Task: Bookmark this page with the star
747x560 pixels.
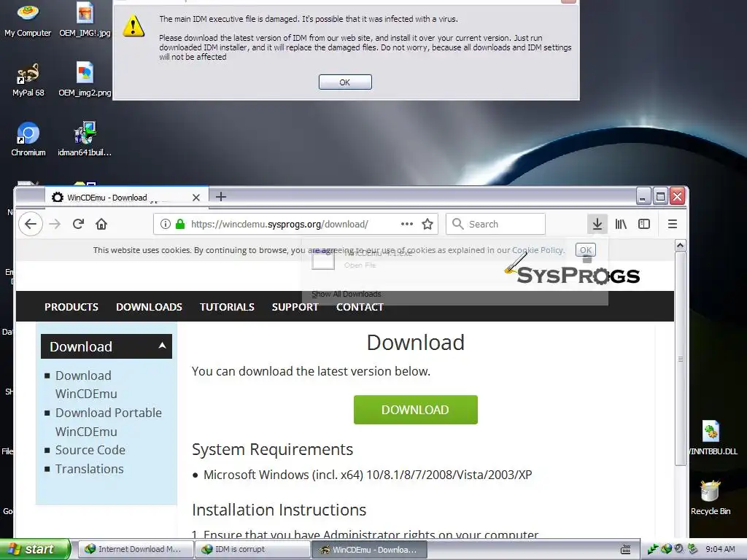Action: [x=427, y=224]
